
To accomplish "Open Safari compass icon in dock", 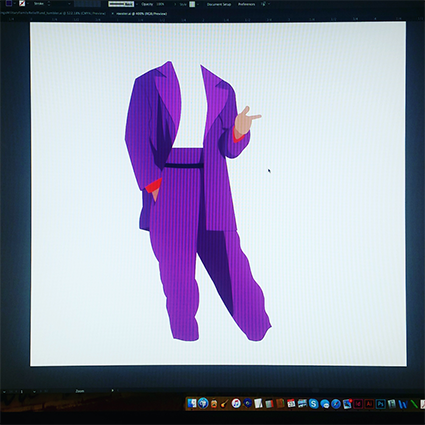I will click(x=336, y=404).
